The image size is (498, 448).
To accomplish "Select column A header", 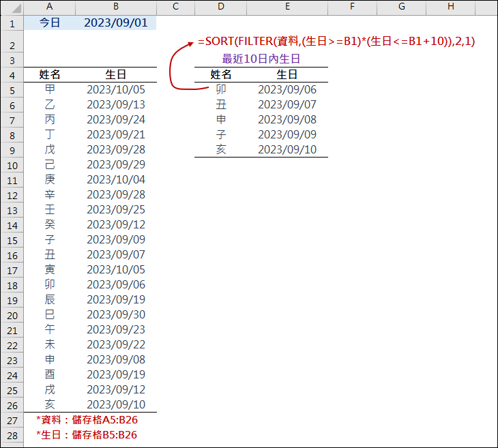I will pos(50,7).
